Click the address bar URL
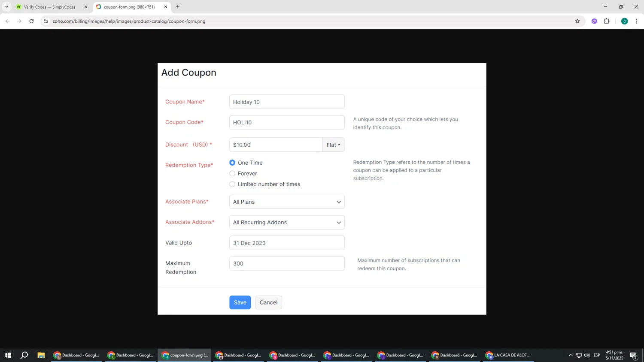This screenshot has height=362, width=644. pos(129,21)
